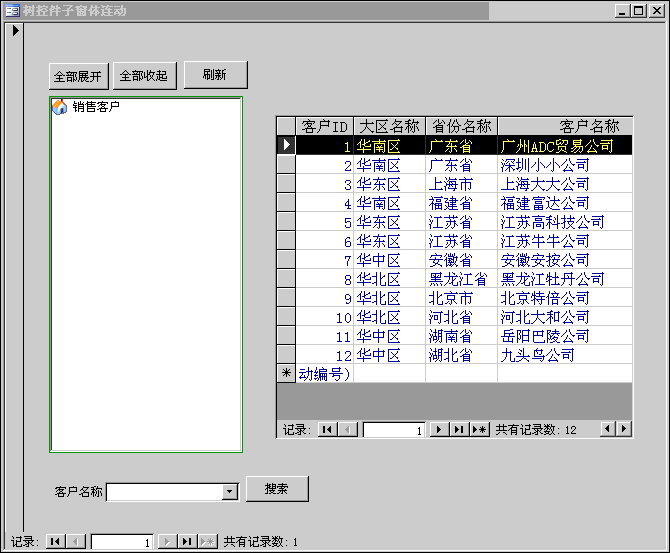Minimize the 树控件子窗体连动 window
This screenshot has width=670, height=553.
click(x=622, y=11)
